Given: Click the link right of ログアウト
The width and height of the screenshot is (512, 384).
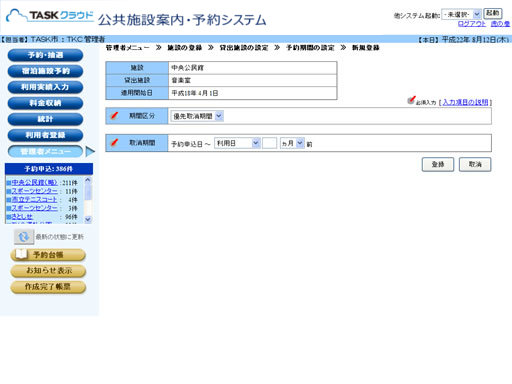Looking at the screenshot, I should click(500, 24).
